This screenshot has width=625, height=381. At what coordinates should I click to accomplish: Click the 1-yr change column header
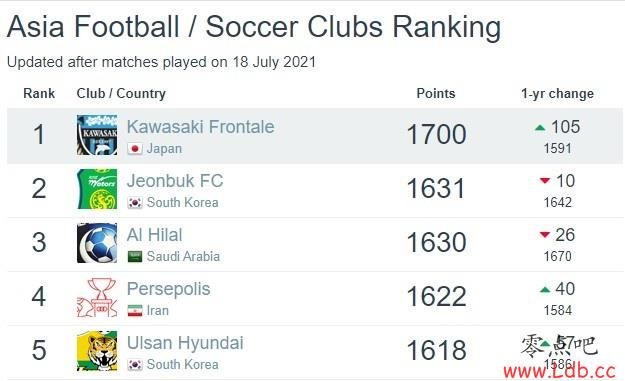[557, 94]
